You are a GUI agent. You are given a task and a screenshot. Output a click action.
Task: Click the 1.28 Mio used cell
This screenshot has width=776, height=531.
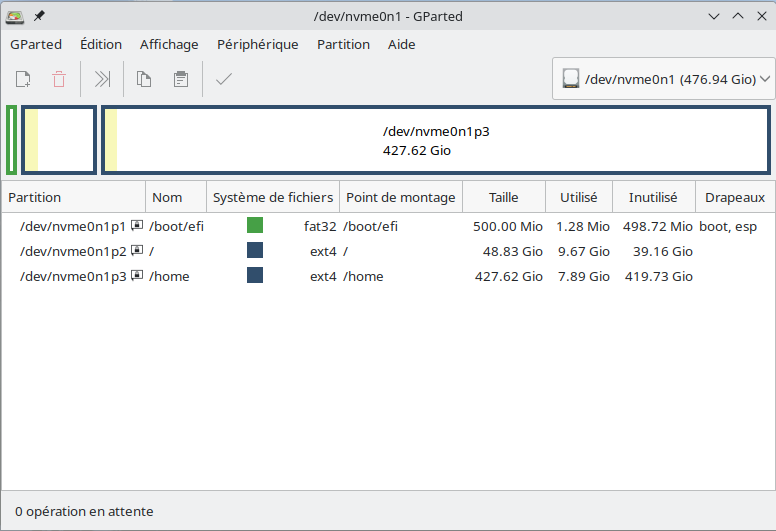pyautogui.click(x=583, y=226)
